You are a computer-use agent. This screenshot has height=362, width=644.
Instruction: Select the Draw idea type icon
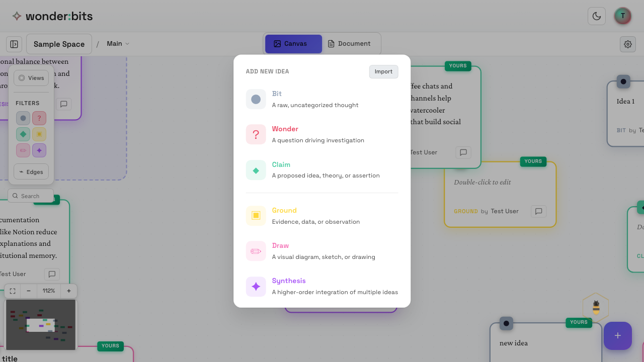point(256,250)
